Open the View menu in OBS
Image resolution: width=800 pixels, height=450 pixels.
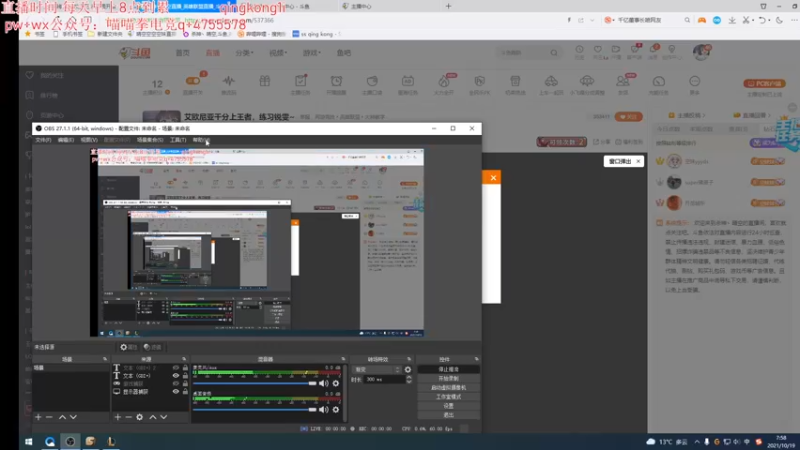89,140
